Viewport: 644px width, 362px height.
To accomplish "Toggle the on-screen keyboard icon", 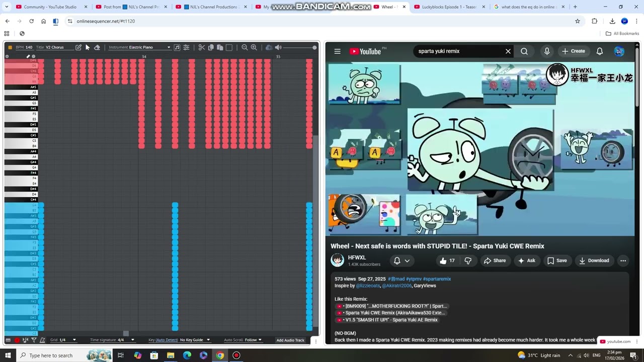I will tap(8, 340).
